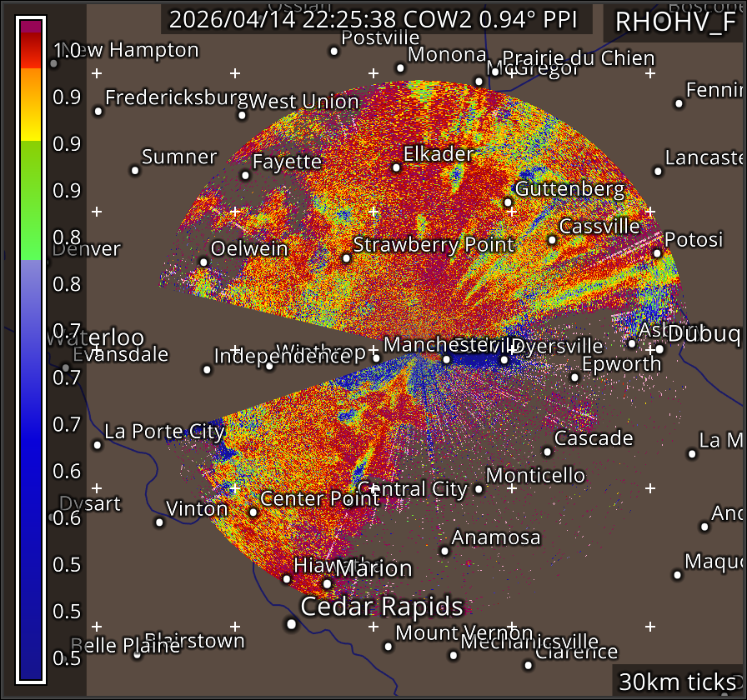
Task: Select the Oelwein marker dot
Action: 203,262
